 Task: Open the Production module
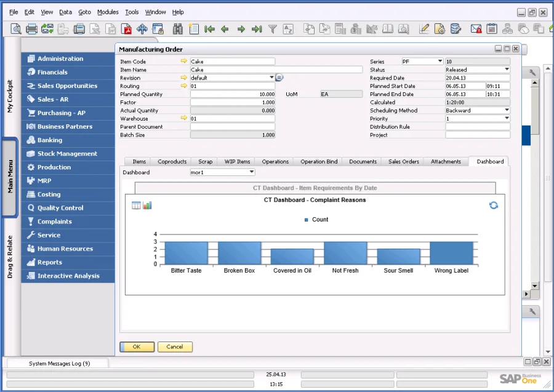68,167
